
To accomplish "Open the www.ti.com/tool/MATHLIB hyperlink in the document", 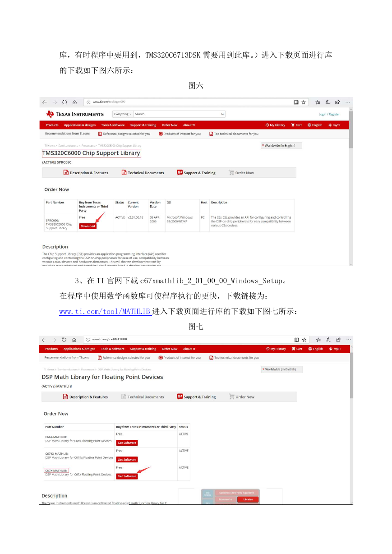I will click(x=106, y=311).
